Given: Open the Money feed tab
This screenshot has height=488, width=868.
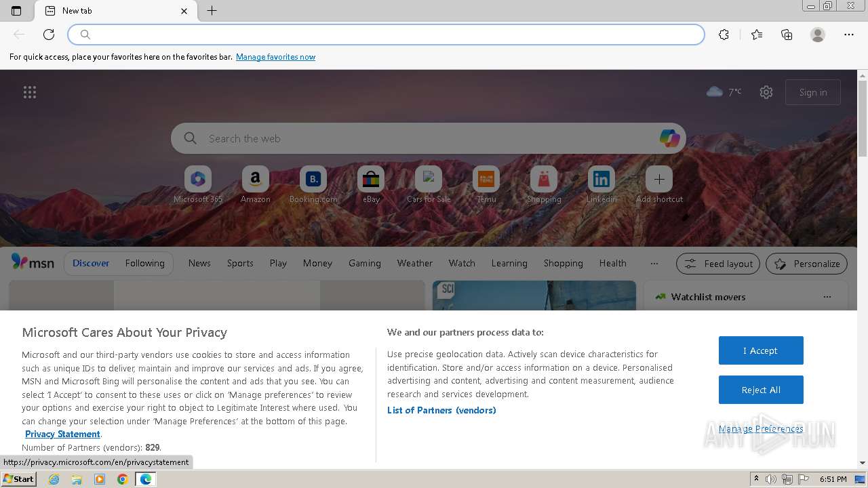Looking at the screenshot, I should click(317, 263).
